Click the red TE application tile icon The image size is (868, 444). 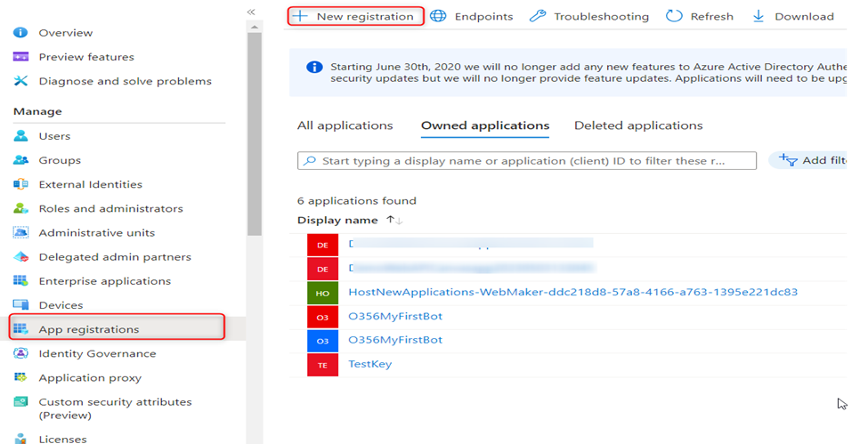[323, 366]
